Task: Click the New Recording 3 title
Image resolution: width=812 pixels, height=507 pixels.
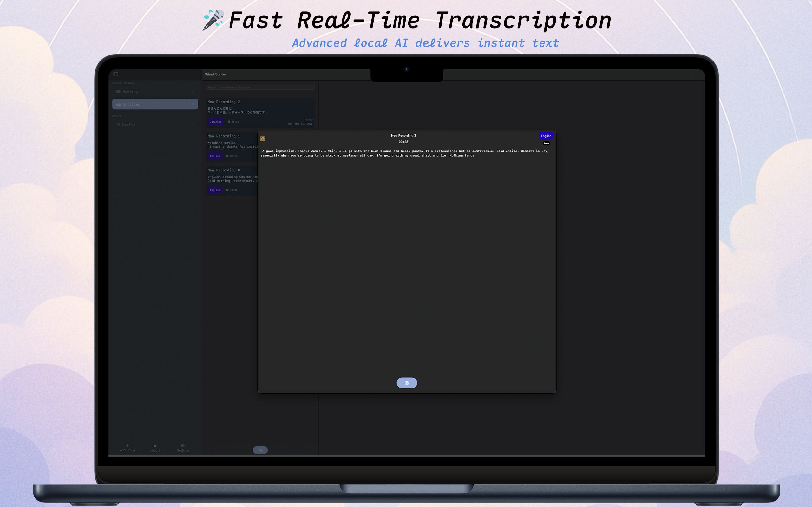Action: pos(403,136)
